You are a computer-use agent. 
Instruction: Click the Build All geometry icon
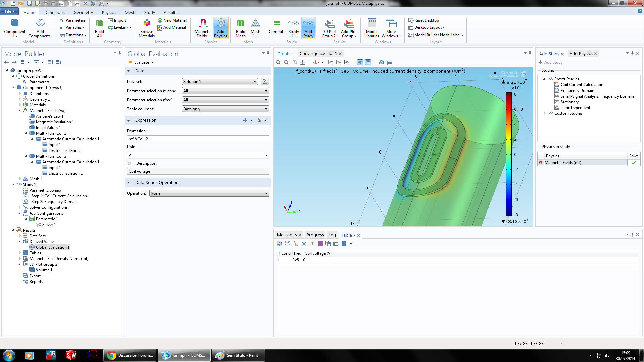[99, 27]
